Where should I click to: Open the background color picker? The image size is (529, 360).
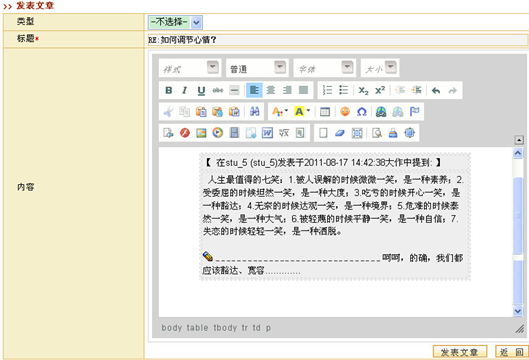302,111
